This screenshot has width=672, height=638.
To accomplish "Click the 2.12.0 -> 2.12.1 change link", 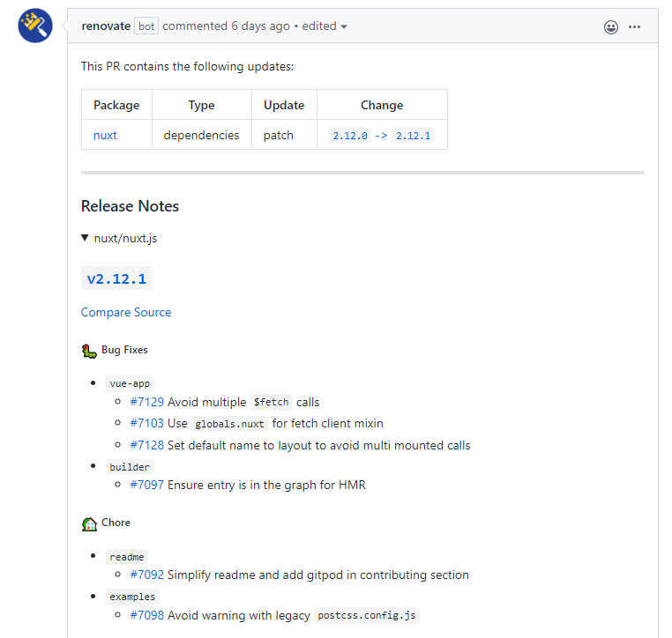I will pyautogui.click(x=382, y=136).
